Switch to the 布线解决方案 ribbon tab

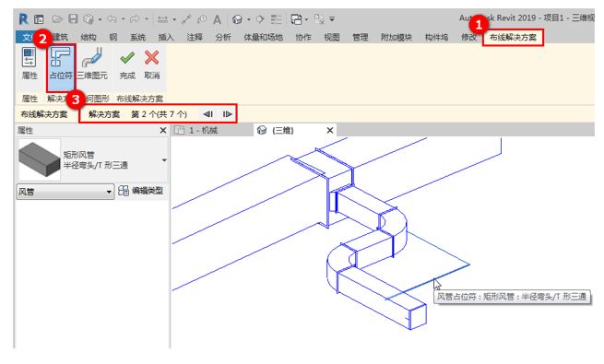coord(513,38)
